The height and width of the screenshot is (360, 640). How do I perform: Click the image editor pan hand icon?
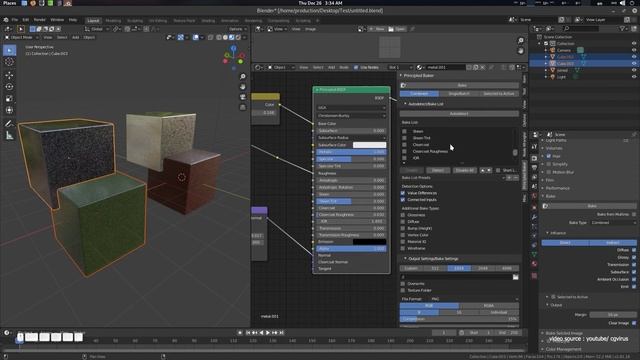[x=520, y=51]
